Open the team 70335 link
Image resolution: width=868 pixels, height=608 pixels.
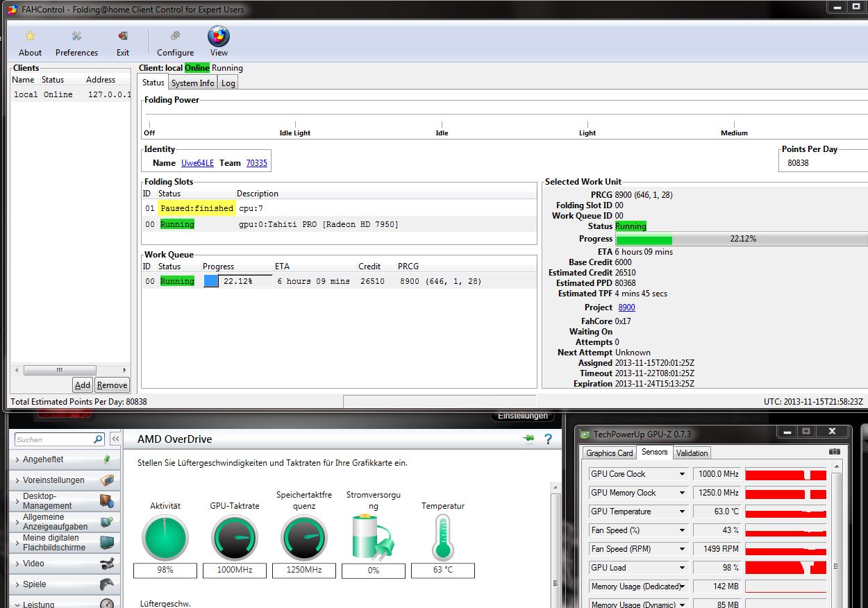256,163
